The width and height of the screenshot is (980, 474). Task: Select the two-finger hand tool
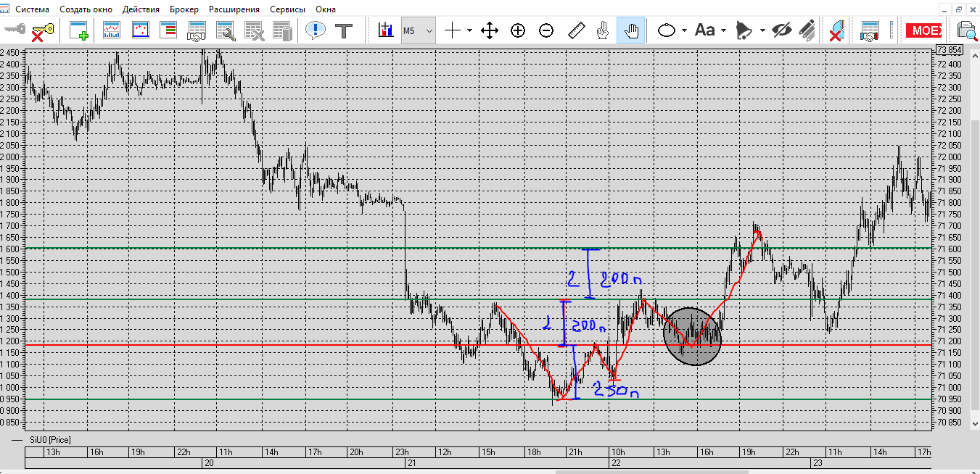601,30
